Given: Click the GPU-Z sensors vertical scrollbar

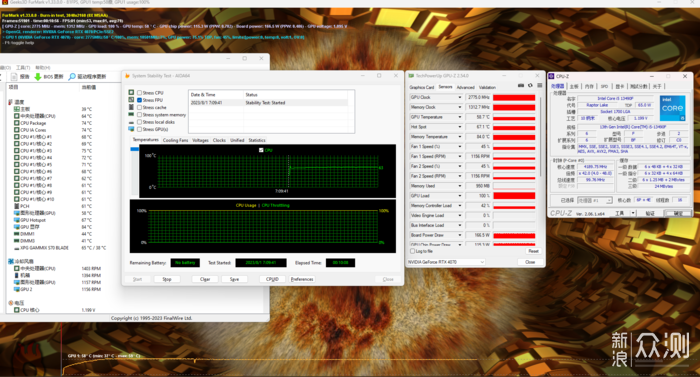Looking at the screenshot, I should pos(541,169).
